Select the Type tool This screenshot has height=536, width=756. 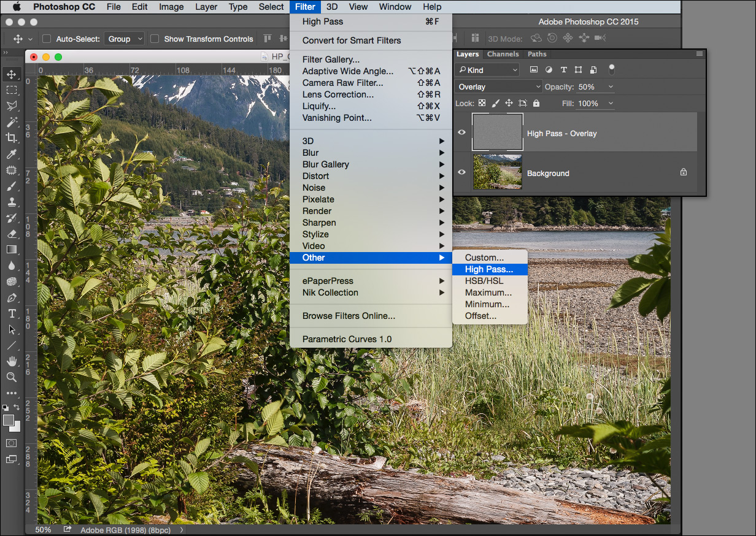pos(12,313)
